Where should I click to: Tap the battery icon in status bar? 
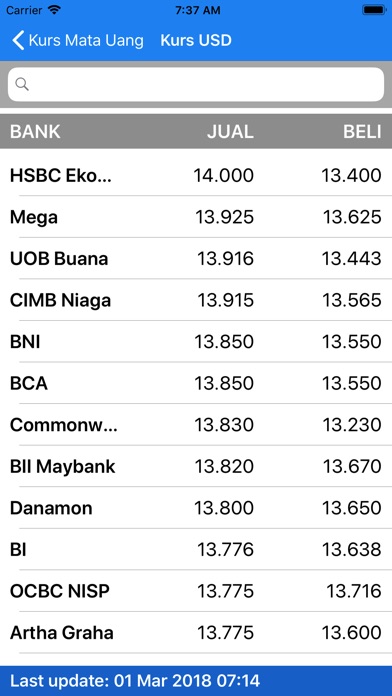click(x=374, y=10)
